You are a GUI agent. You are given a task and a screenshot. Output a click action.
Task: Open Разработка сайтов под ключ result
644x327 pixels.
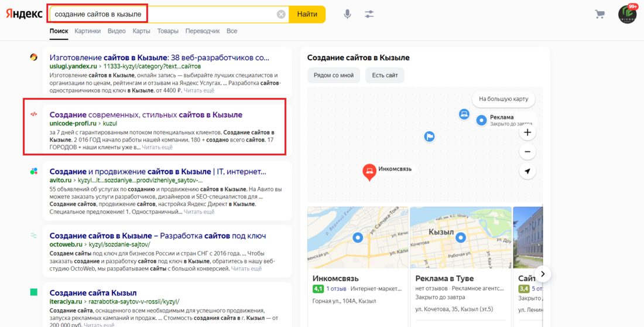tap(157, 236)
